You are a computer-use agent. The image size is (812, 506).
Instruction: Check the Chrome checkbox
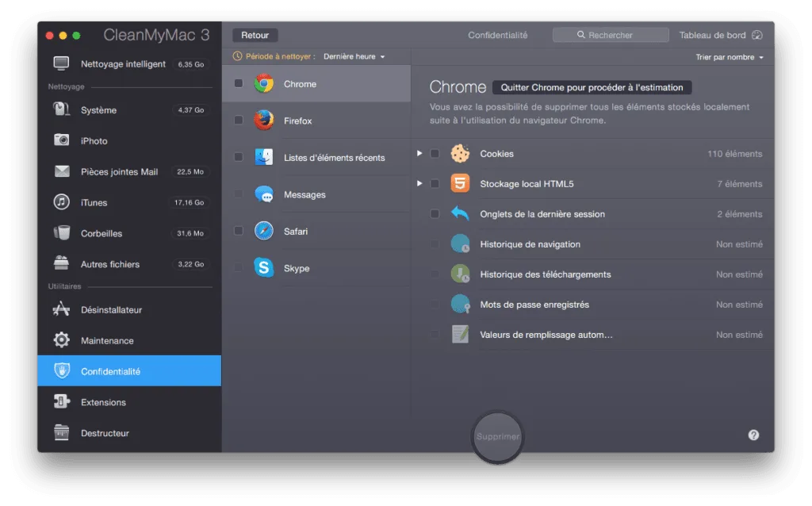(238, 82)
